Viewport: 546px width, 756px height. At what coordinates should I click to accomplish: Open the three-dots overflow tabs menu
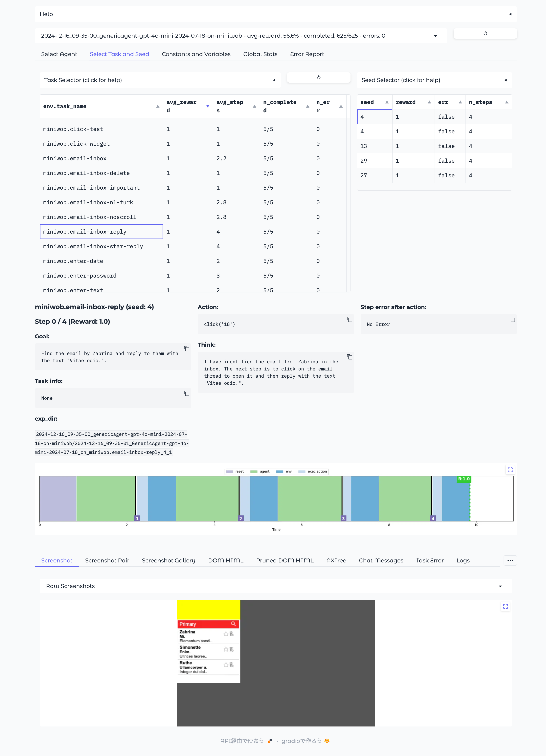tap(510, 560)
